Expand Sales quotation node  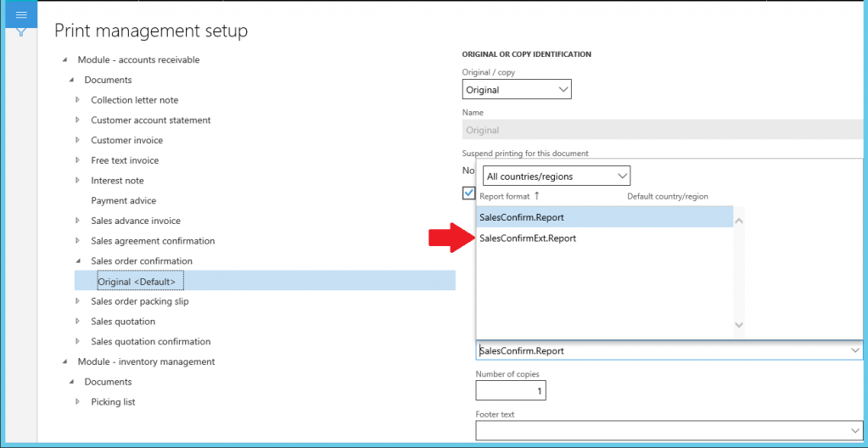[78, 322]
